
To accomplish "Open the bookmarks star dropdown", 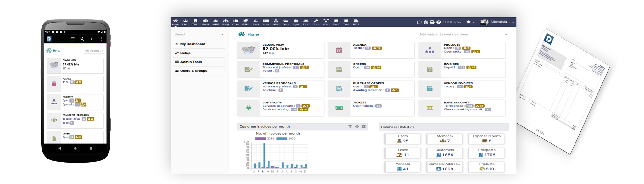I will pos(470,22).
